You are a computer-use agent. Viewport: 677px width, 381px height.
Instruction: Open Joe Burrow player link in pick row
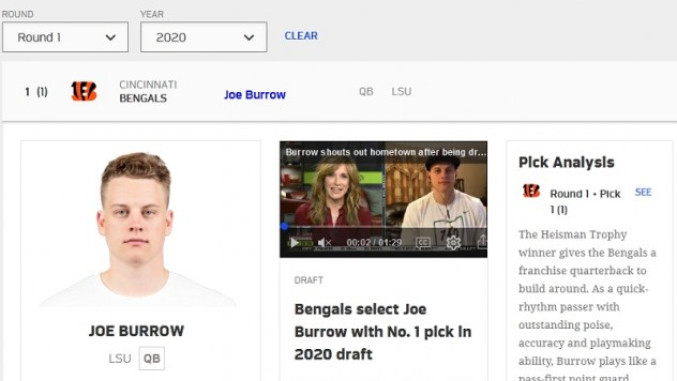click(255, 95)
